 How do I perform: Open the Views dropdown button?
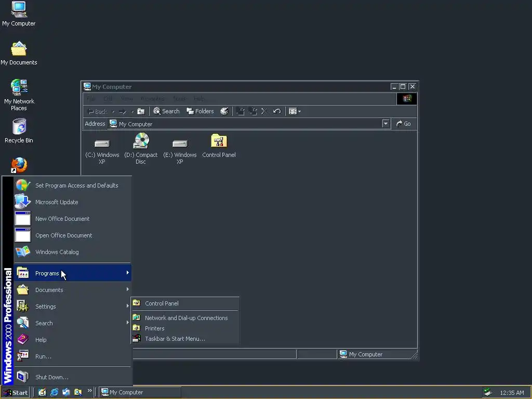click(x=295, y=111)
